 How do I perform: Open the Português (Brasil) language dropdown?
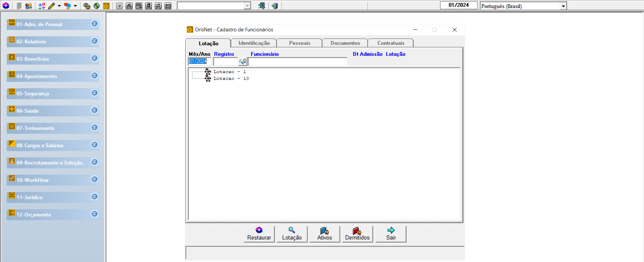pos(563,6)
